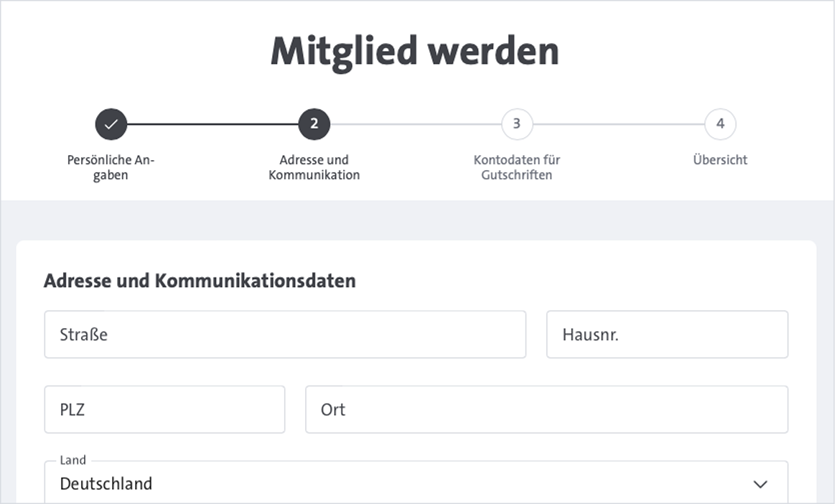The width and height of the screenshot is (835, 504).
Task: Select the 'Persönliche Angaben' step label
Action: tap(111, 167)
